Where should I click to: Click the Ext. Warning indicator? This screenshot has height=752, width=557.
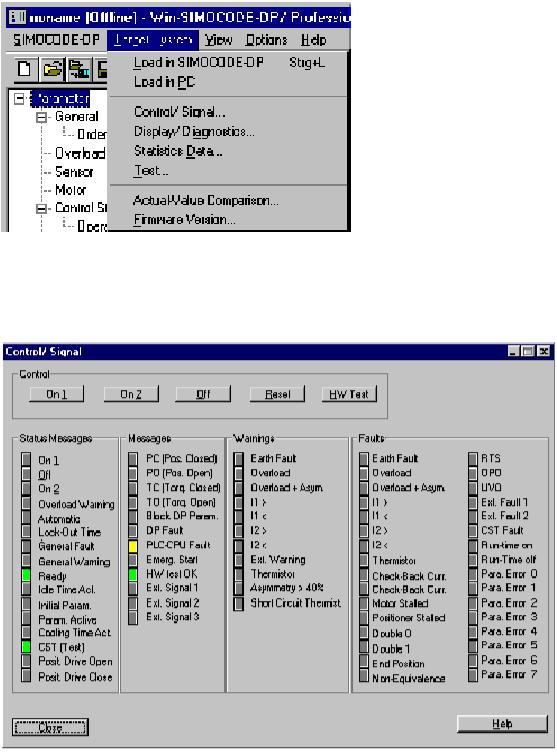coord(238,560)
